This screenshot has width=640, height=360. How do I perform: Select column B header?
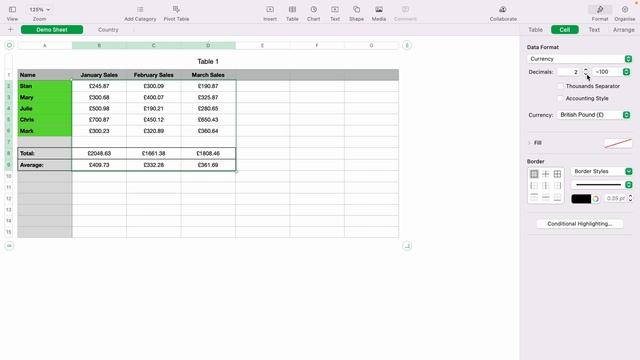click(x=99, y=45)
